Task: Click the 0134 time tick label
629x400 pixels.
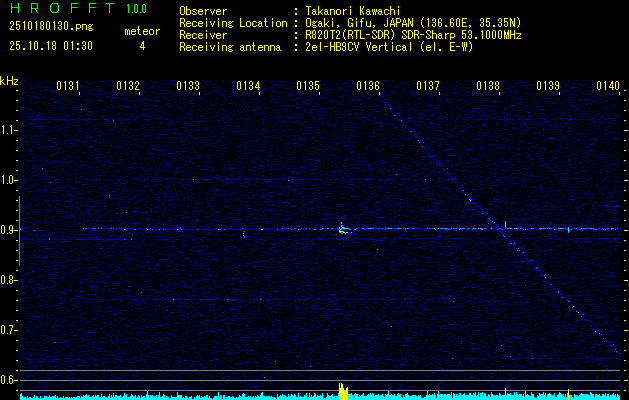Action: (248, 85)
